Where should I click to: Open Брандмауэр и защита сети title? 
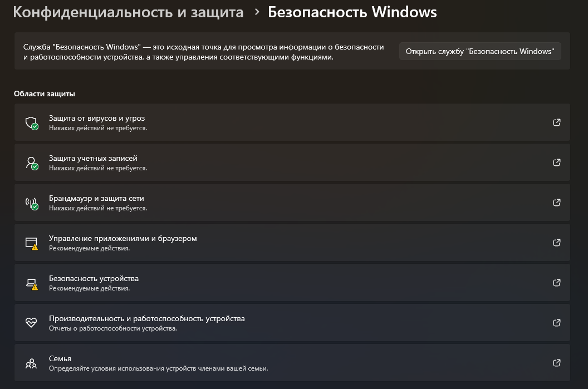(x=96, y=198)
